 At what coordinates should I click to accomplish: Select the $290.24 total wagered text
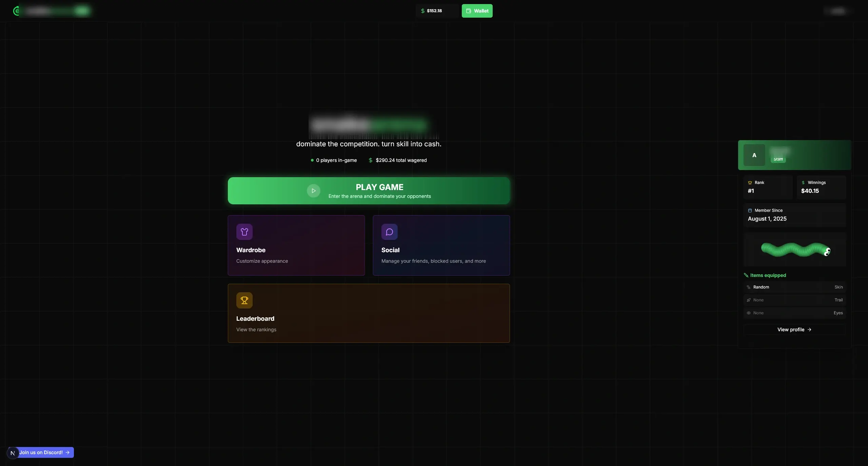pos(401,160)
